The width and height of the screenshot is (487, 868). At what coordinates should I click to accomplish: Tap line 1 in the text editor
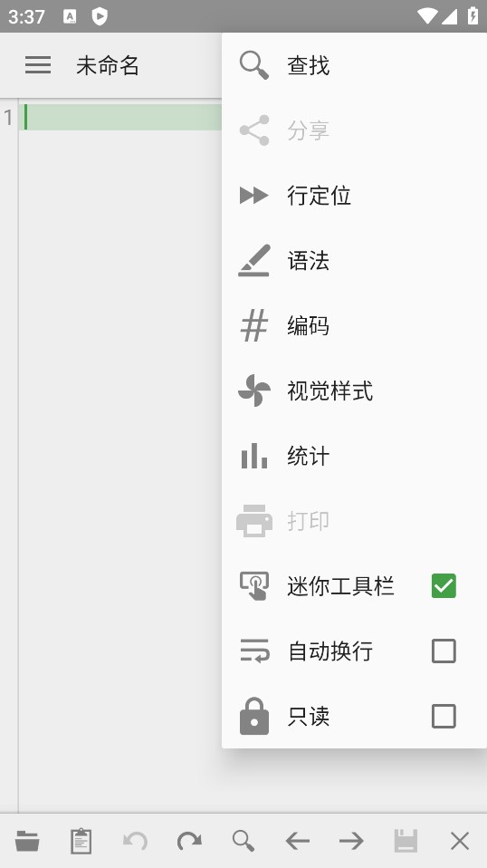click(120, 118)
